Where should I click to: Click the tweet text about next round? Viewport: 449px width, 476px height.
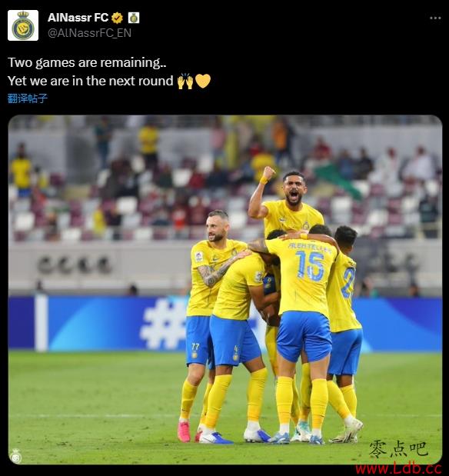(x=91, y=81)
